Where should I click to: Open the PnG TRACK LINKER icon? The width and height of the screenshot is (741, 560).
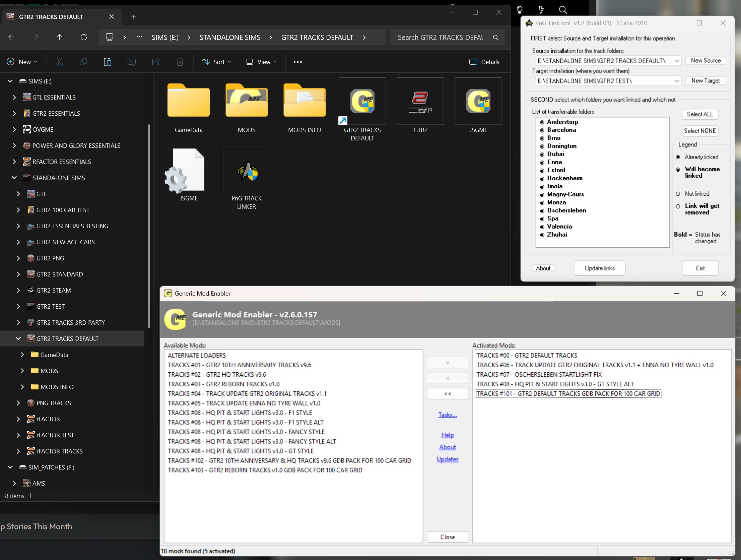click(x=246, y=170)
